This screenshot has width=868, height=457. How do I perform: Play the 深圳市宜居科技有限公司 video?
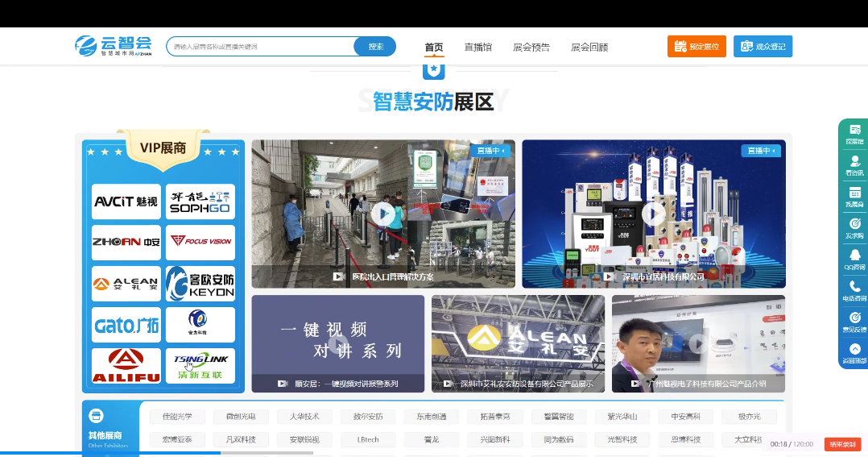tap(654, 214)
